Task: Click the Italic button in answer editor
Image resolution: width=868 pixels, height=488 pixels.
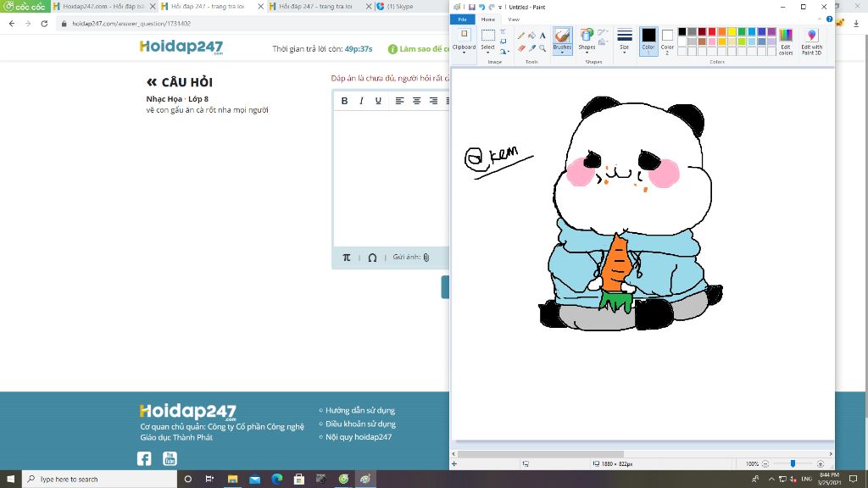Action: click(x=361, y=101)
